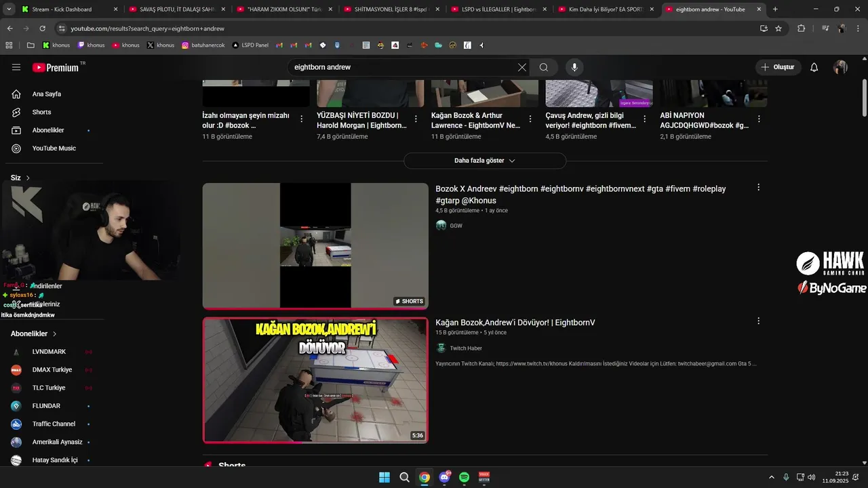The image size is (868, 488).
Task: Click the YouTube search input field
Action: pyautogui.click(x=403, y=67)
